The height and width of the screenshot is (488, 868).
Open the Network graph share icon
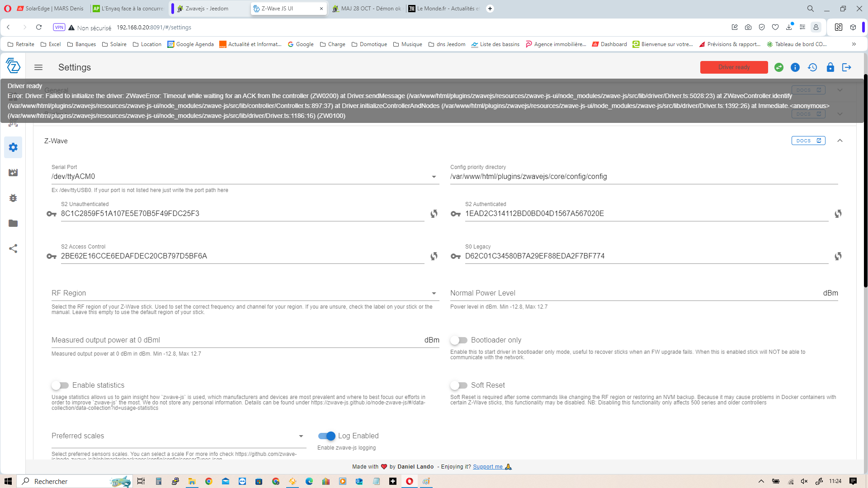tap(13, 249)
